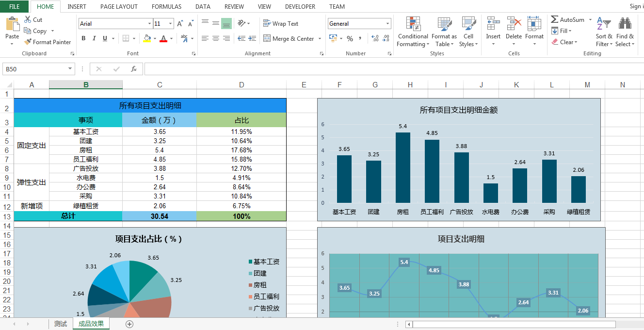Image resolution: width=644 pixels, height=330 pixels.
Task: Open fill color dropdown arrow
Action: 155,38
